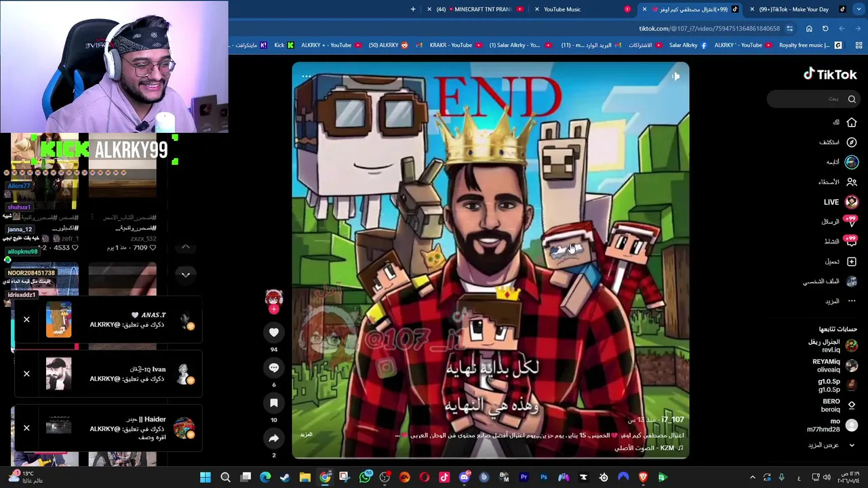Open Windows taskbar search

pyautogui.click(x=226, y=478)
